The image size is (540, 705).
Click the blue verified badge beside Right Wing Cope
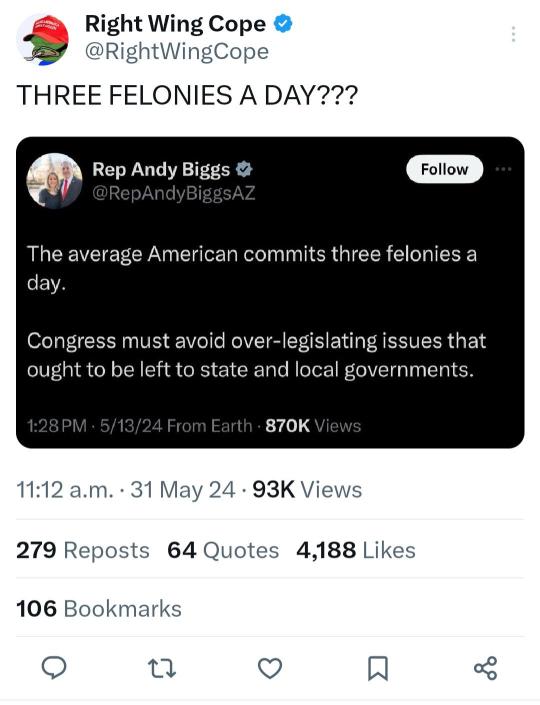(283, 23)
